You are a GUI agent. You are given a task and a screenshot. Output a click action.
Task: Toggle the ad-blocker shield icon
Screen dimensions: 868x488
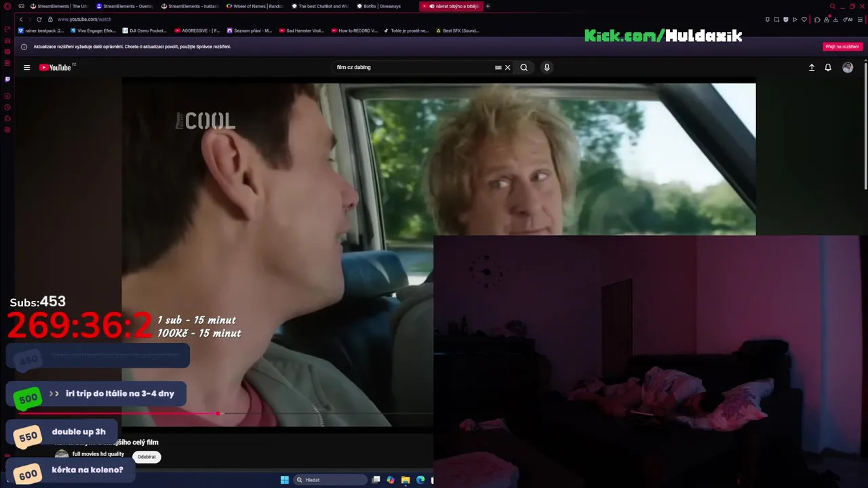point(786,20)
